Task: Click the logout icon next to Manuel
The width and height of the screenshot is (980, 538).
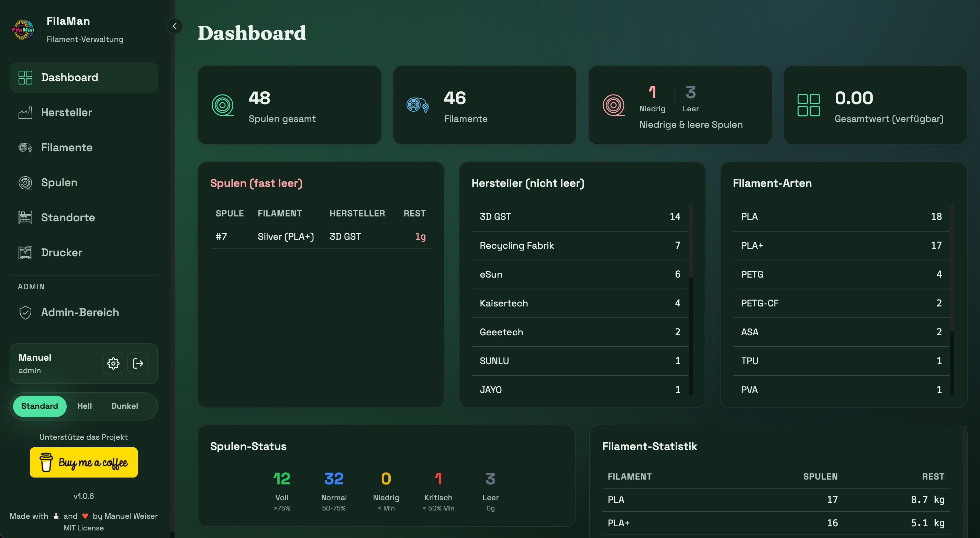Action: point(138,363)
